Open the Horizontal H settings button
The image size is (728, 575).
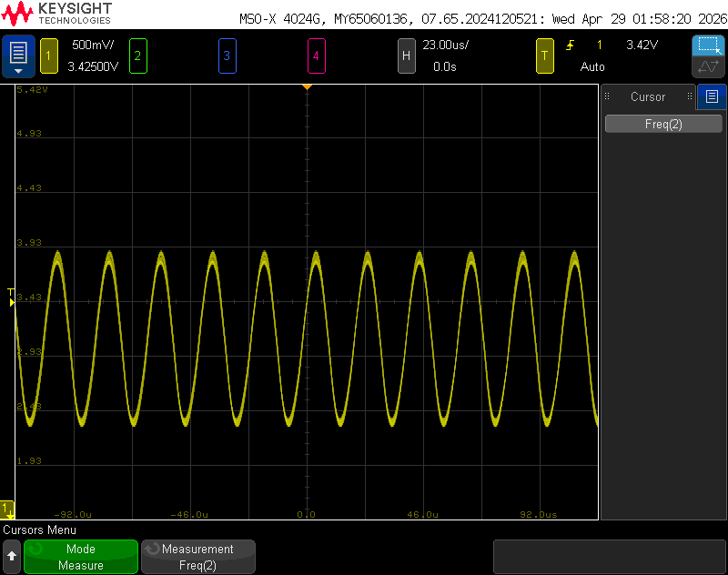(x=406, y=56)
